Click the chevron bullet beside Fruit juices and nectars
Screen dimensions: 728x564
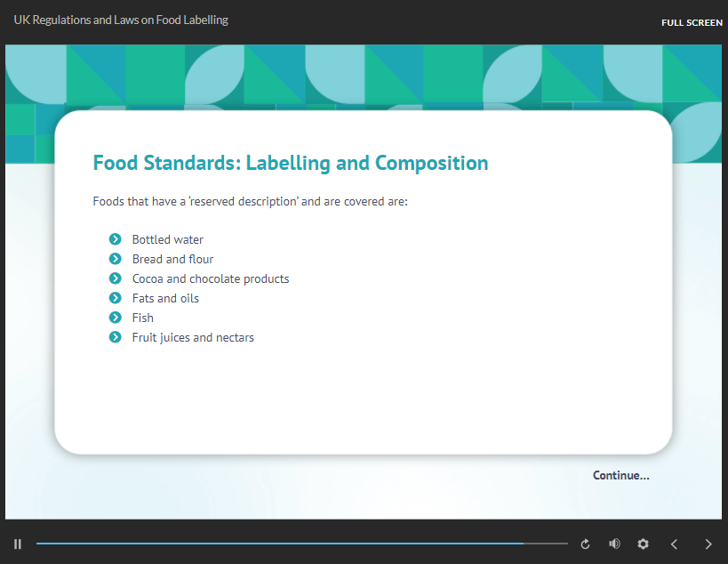click(x=115, y=337)
